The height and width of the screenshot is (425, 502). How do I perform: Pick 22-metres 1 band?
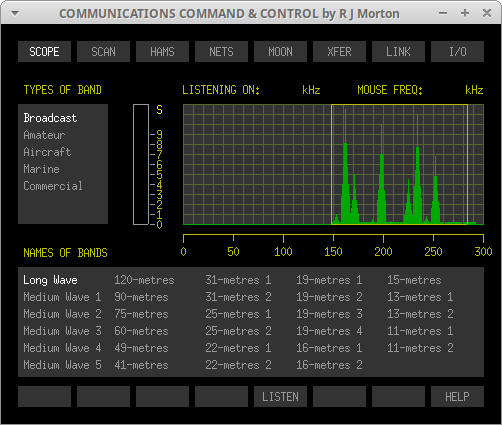pos(238,348)
